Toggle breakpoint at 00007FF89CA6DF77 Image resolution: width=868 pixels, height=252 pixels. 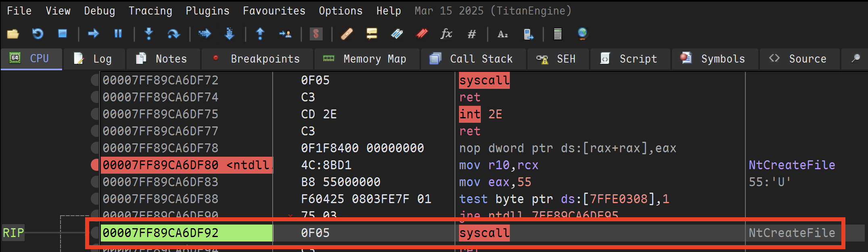95,131
